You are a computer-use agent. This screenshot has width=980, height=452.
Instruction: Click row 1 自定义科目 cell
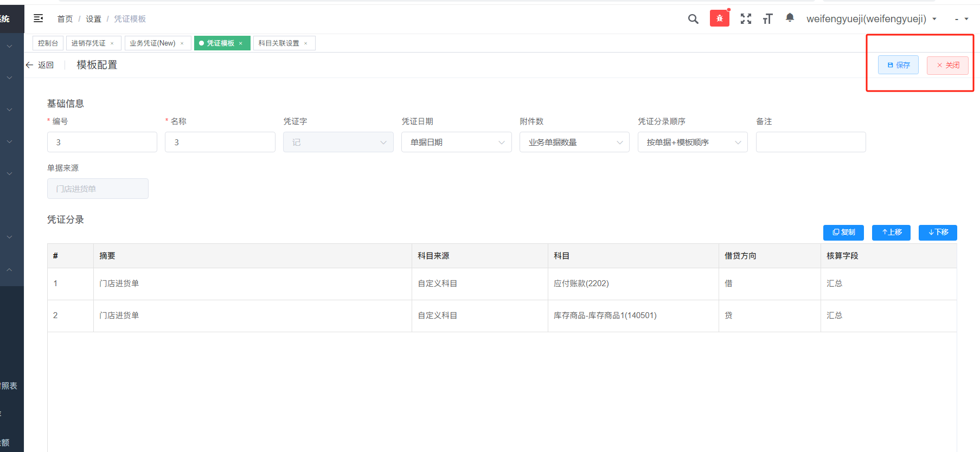click(480, 283)
